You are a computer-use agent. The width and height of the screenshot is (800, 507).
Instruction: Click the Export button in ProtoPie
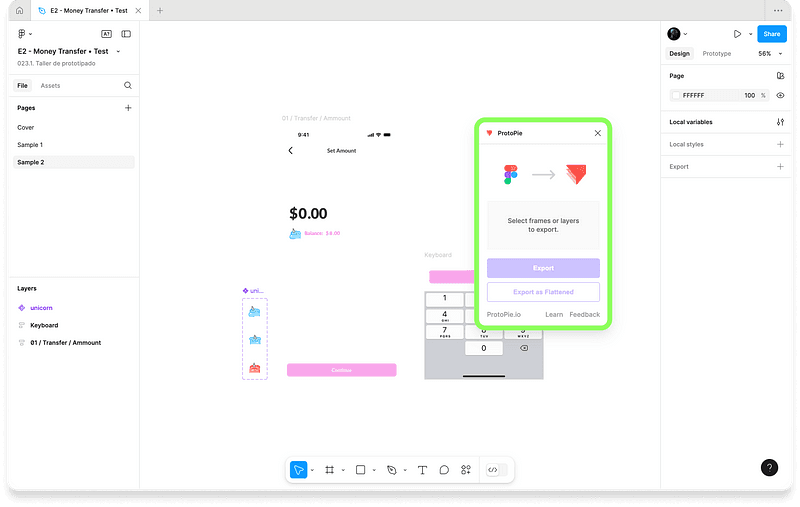pos(543,268)
